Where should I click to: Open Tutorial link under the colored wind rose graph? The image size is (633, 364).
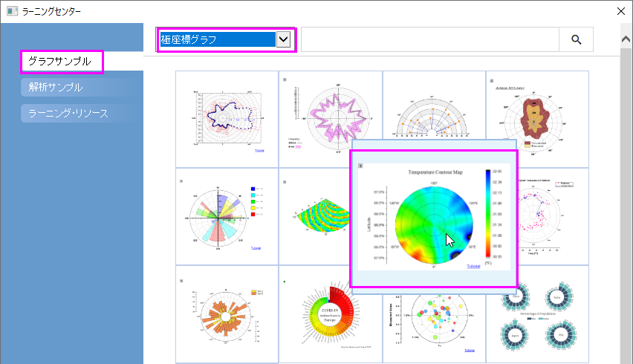click(x=256, y=248)
